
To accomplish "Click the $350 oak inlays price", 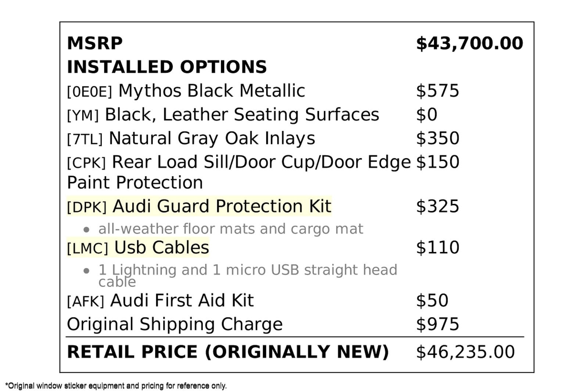I will [437, 139].
